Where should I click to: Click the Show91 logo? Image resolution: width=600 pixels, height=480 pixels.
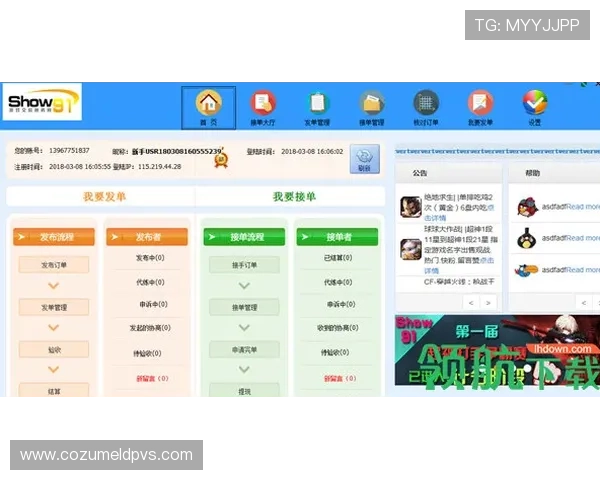[42, 102]
